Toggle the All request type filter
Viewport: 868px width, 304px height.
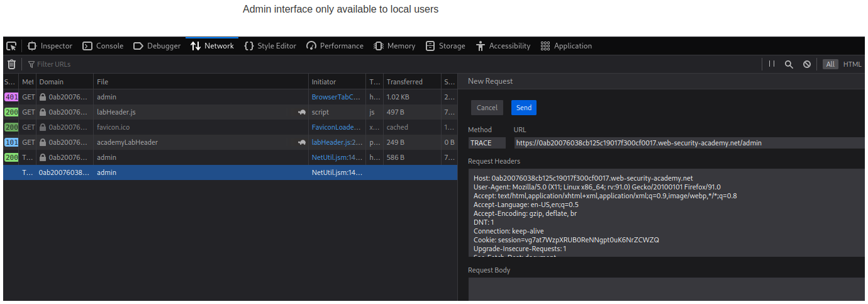tap(830, 64)
